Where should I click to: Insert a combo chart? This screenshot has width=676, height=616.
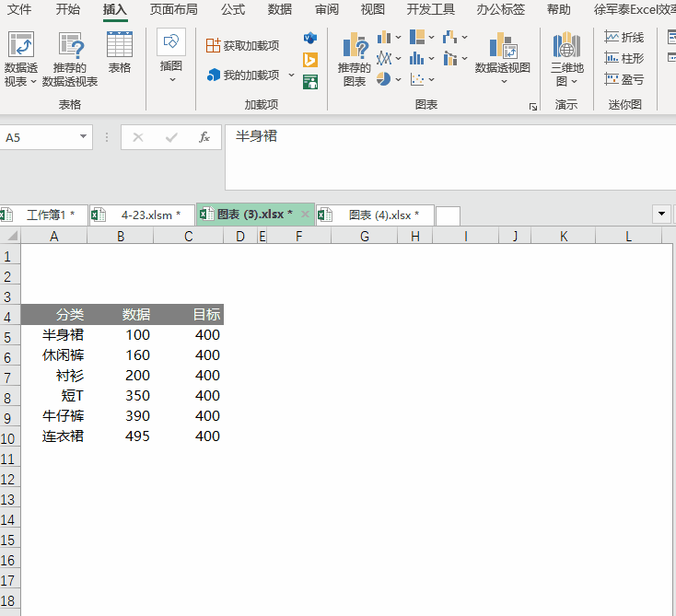[x=449, y=58]
